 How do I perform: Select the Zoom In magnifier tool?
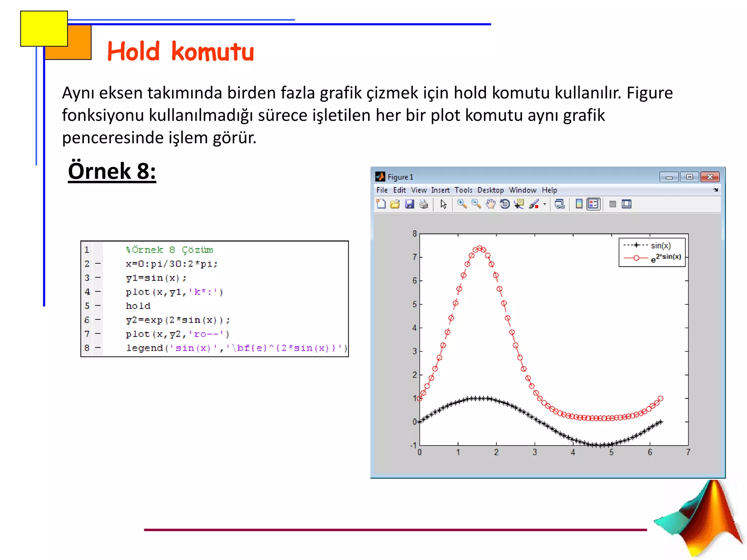click(x=462, y=204)
